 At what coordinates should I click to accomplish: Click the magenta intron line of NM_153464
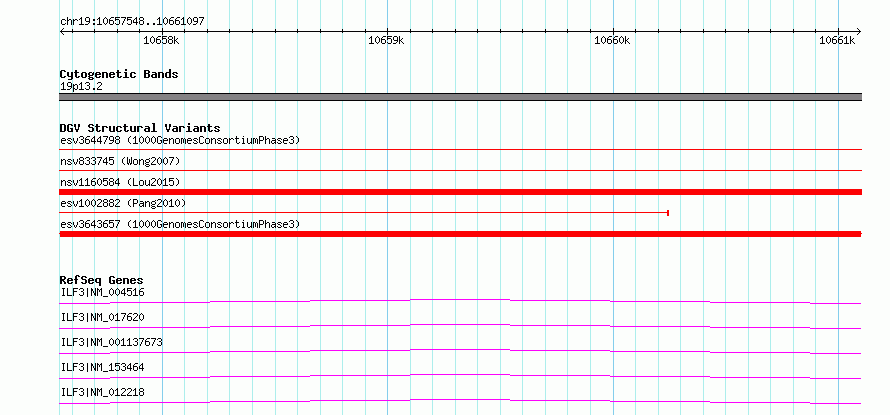(460, 376)
